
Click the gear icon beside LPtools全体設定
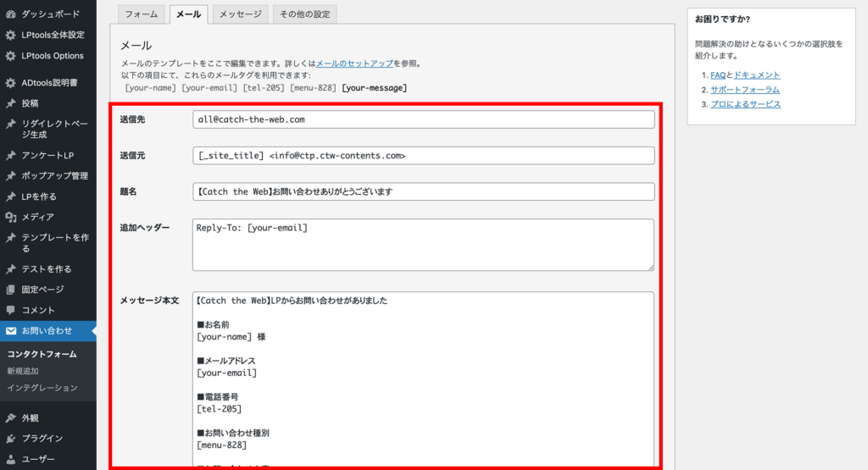pyautogui.click(x=10, y=36)
